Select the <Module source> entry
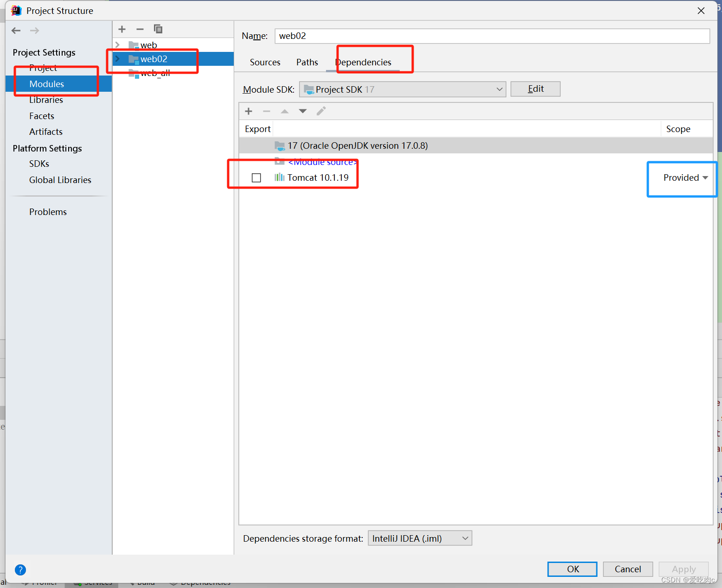This screenshot has width=722, height=588. coord(323,162)
